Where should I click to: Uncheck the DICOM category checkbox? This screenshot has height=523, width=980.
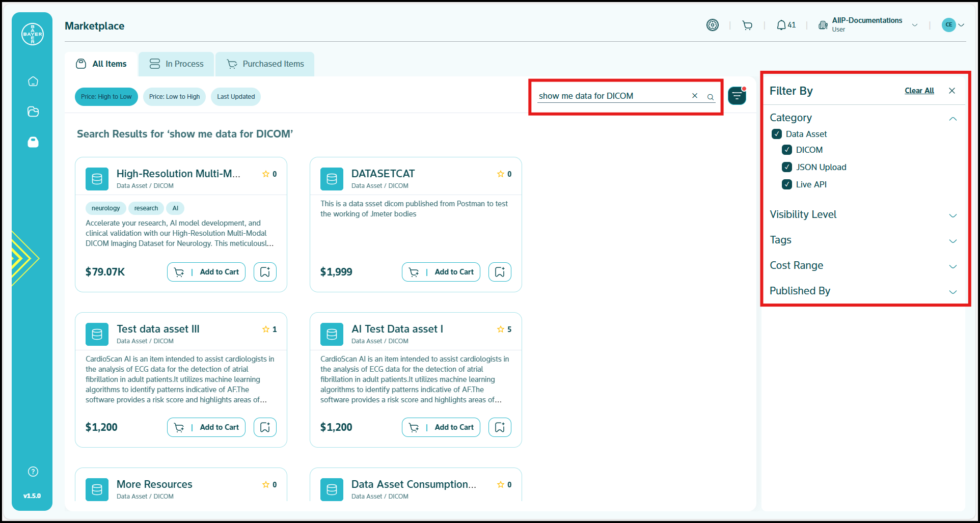click(787, 150)
